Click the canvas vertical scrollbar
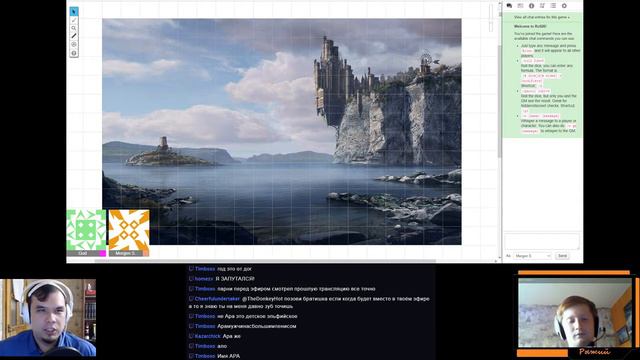The width and height of the screenshot is (640, 360). (500, 102)
